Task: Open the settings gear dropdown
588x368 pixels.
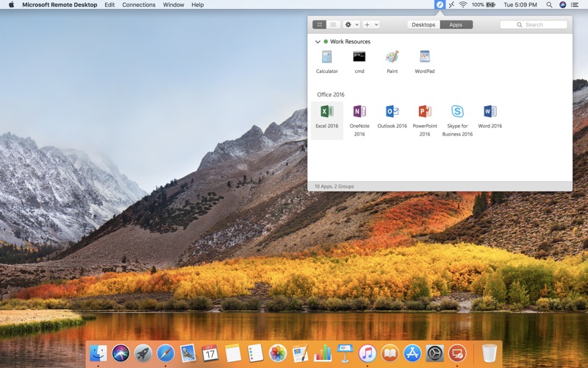Action: pyautogui.click(x=351, y=25)
